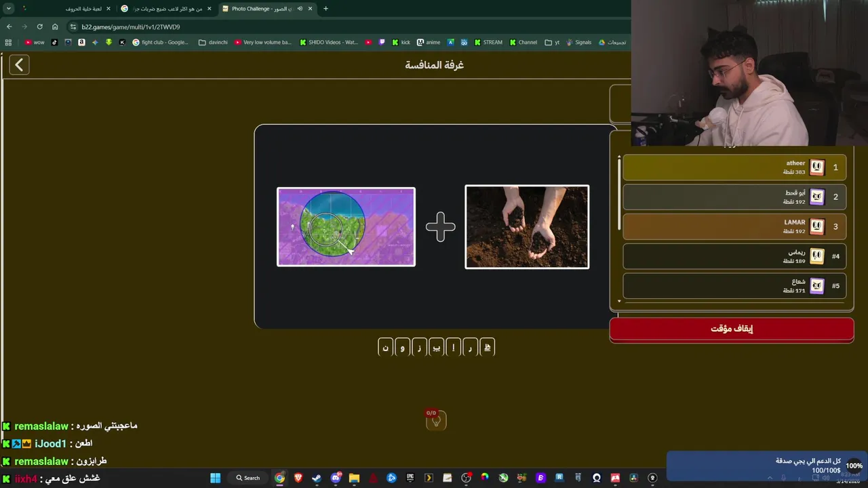Select the letter tile ا
The width and height of the screenshot is (868, 488).
point(453,348)
